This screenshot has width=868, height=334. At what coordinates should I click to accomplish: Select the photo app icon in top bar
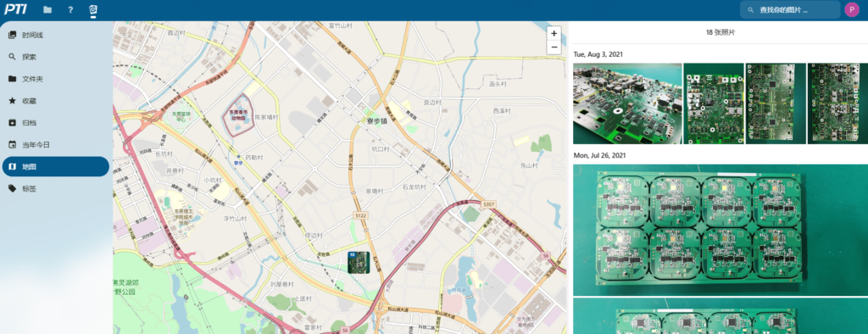(93, 9)
